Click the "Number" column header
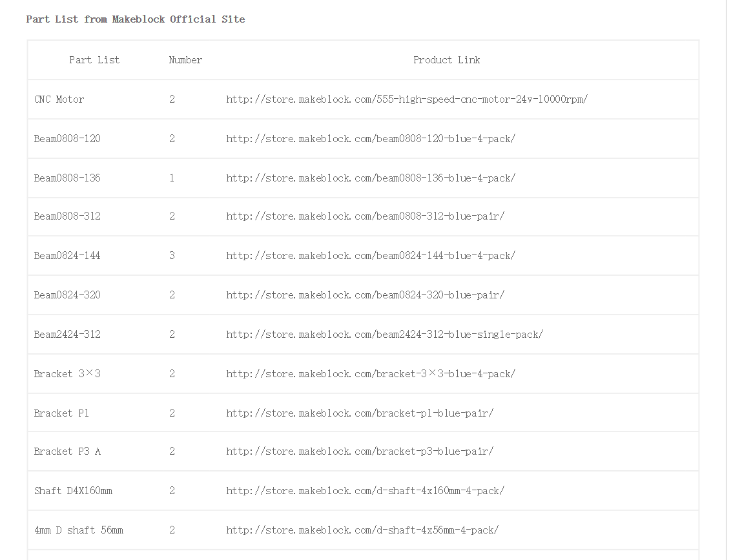The image size is (742, 560). pyautogui.click(x=185, y=60)
